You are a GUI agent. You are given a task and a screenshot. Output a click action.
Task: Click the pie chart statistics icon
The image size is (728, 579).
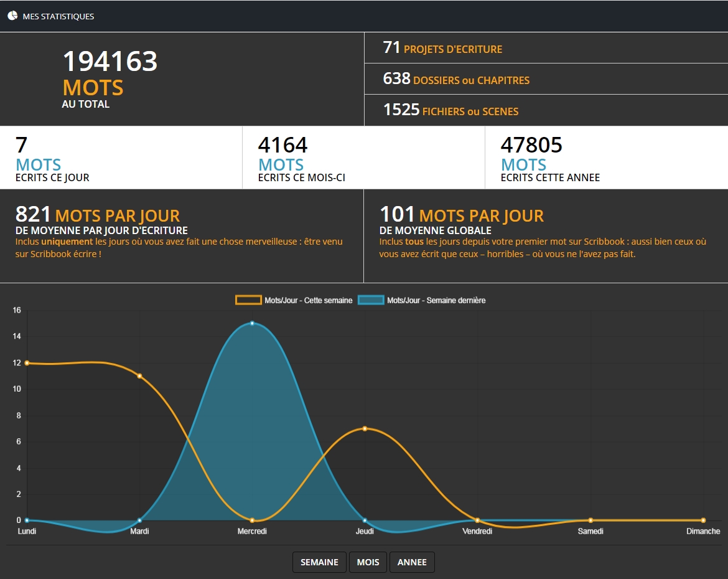coord(12,16)
